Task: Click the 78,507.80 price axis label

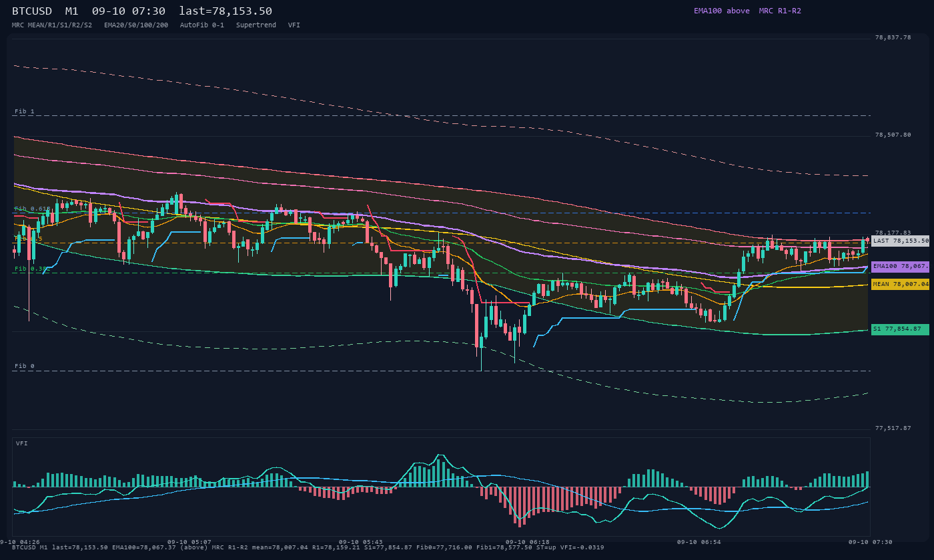Action: pyautogui.click(x=893, y=135)
